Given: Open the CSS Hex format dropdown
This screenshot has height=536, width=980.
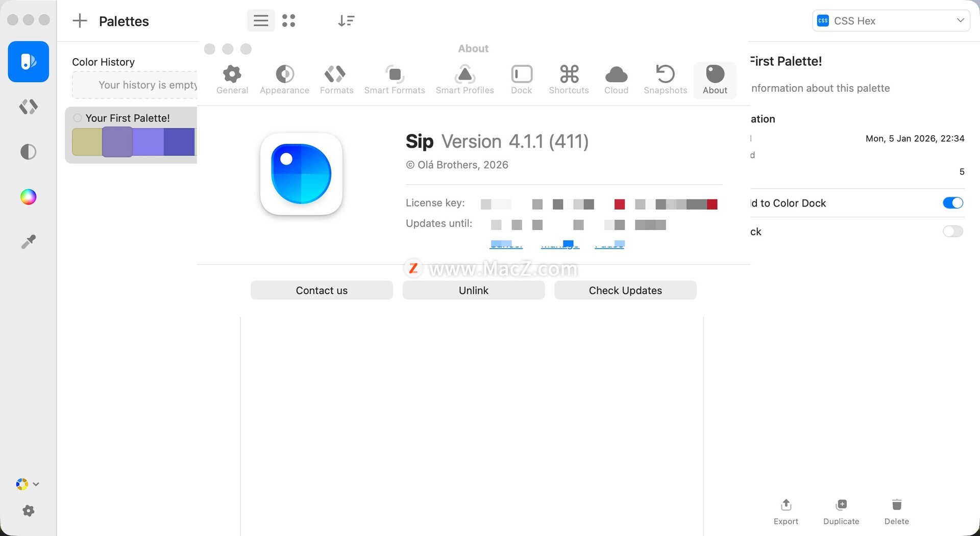Looking at the screenshot, I should (891, 21).
